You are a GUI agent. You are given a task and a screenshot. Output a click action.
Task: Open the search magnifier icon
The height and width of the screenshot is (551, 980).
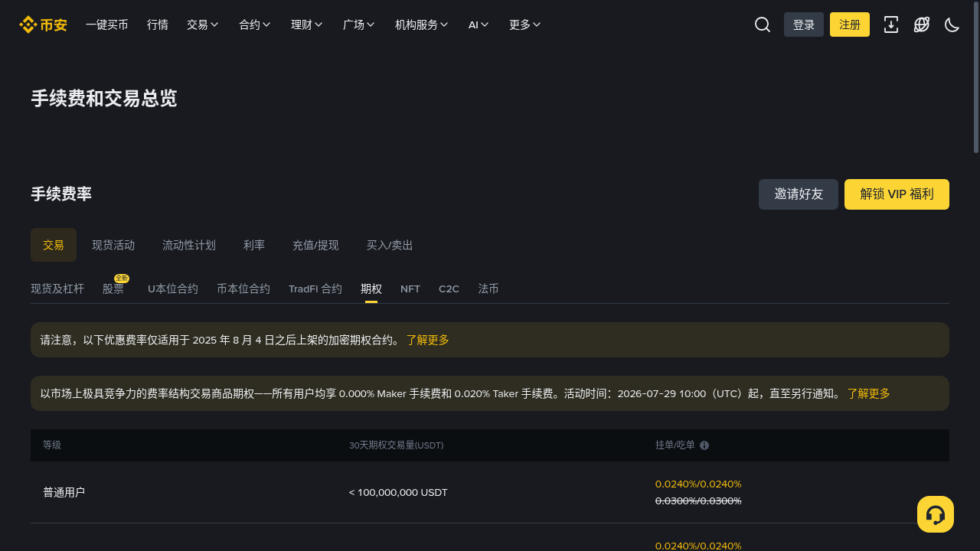[x=763, y=24]
